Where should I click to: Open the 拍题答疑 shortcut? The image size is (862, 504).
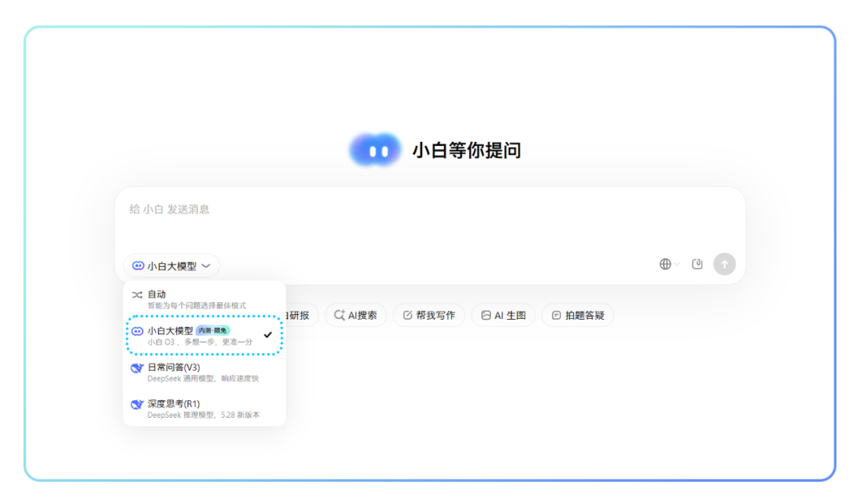click(578, 315)
